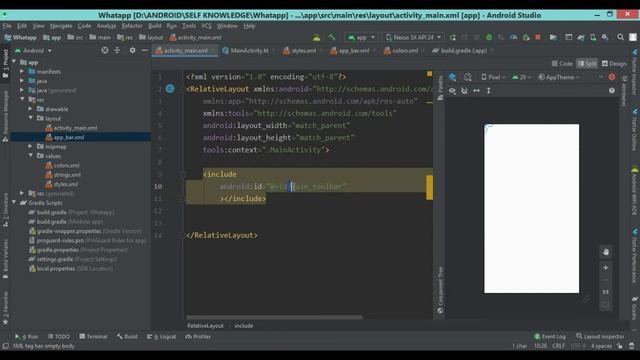Click the Search Everywhere magnifier icon
This screenshot has height=360, width=640.
620,37
